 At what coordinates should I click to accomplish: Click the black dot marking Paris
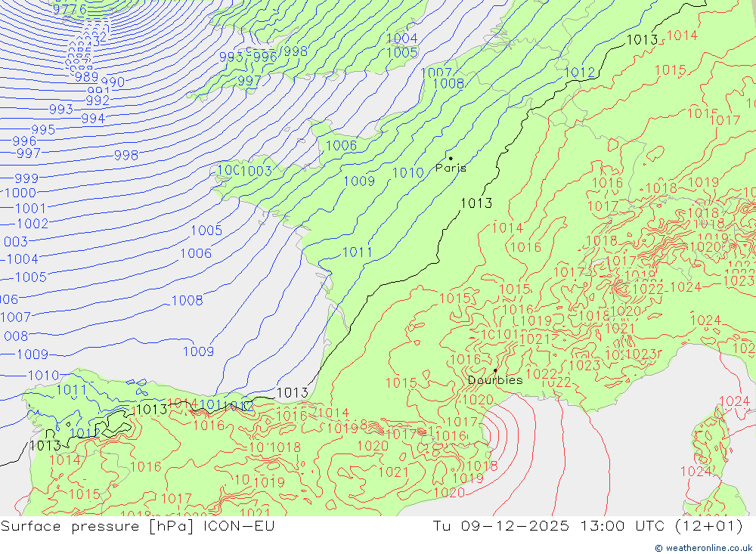click(451, 158)
